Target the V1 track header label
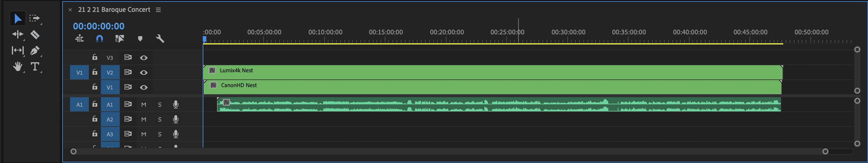This screenshot has width=868, height=163. 110,87
